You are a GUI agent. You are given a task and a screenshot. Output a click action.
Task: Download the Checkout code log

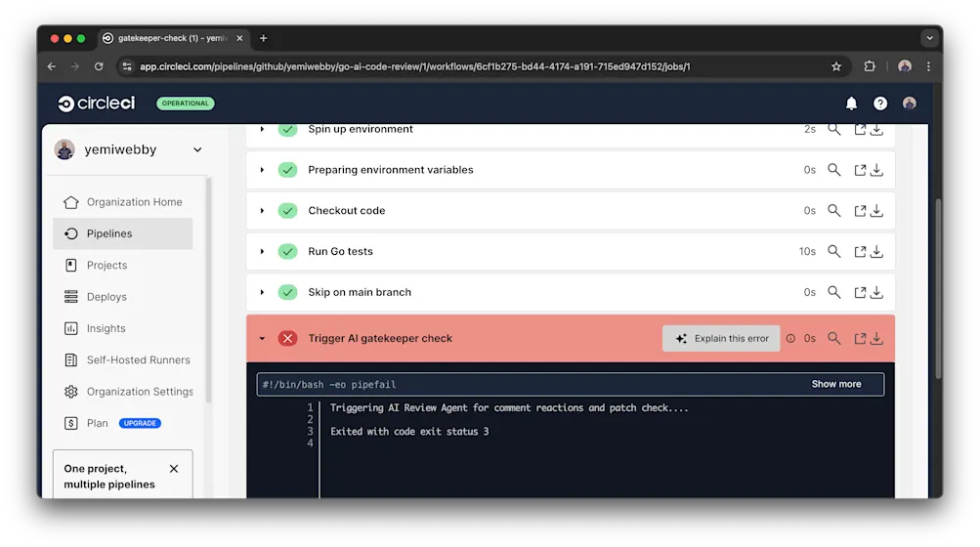[876, 211]
